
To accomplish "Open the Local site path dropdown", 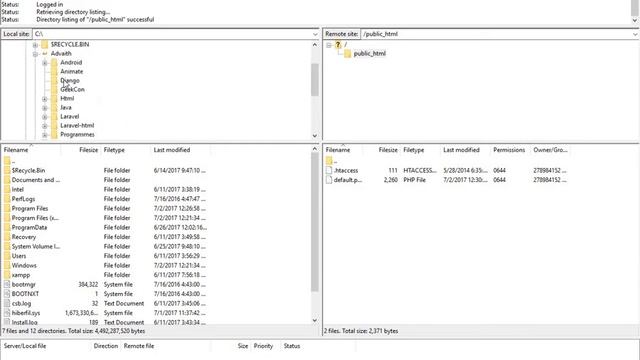I will pos(315,34).
